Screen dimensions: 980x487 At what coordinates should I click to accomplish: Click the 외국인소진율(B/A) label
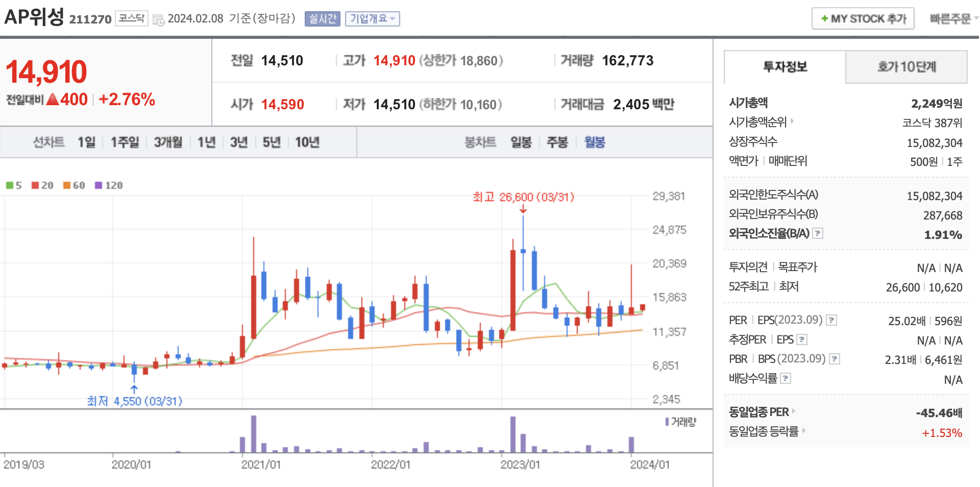click(769, 233)
